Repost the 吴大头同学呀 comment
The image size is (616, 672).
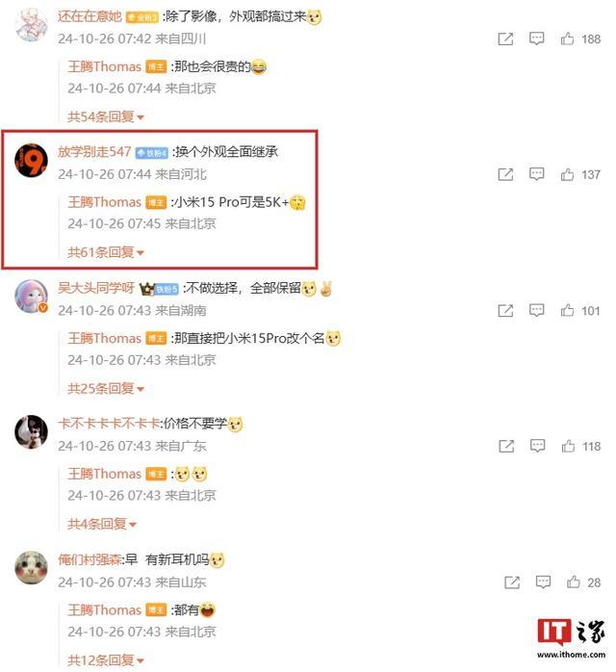click(505, 311)
